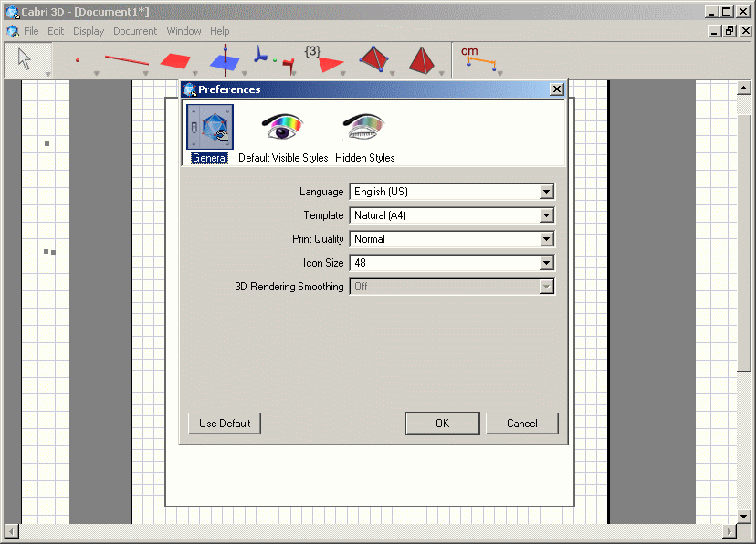The width and height of the screenshot is (756, 544).
Task: Select the Perpendicular construction tool
Action: pos(224,58)
